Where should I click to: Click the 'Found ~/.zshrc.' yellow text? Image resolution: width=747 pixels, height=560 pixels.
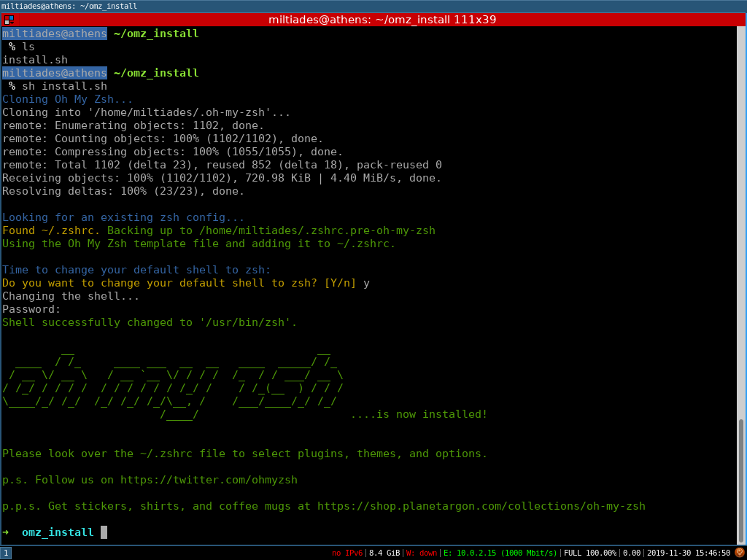52,231
